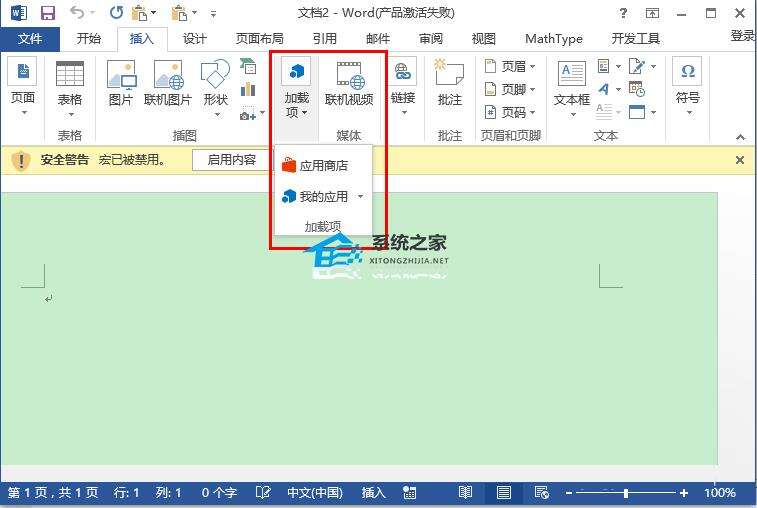Screen dimensions: 757x508
Task: Click the 文本框 (Text Box) icon
Action: pos(572,73)
